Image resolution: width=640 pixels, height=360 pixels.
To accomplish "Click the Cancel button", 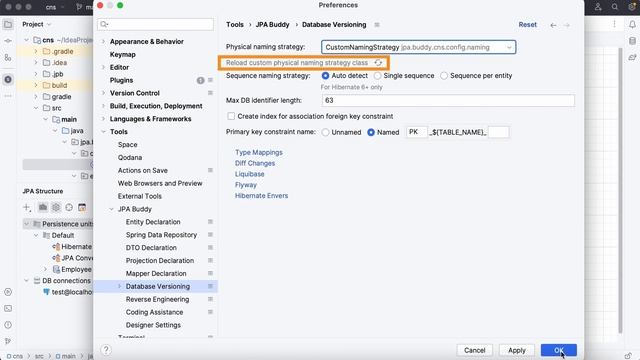I will pyautogui.click(x=474, y=350).
